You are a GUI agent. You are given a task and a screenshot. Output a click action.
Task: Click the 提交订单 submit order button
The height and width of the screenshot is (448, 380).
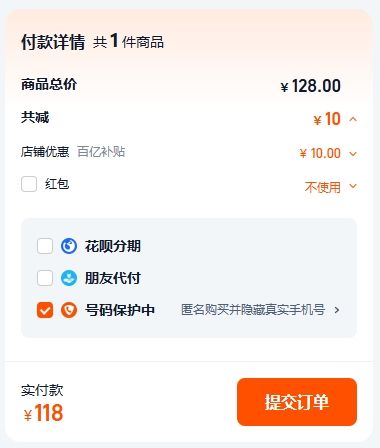click(x=297, y=402)
